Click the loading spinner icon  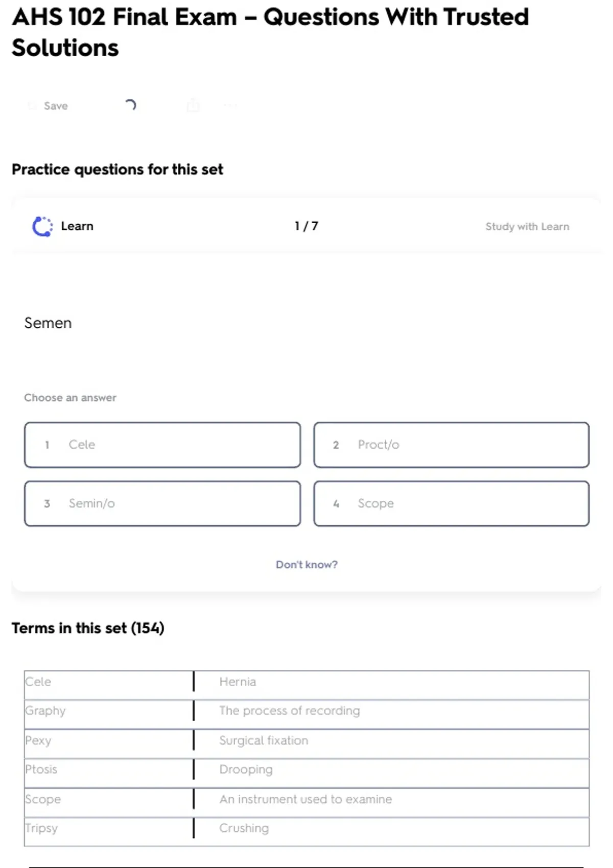(x=131, y=105)
